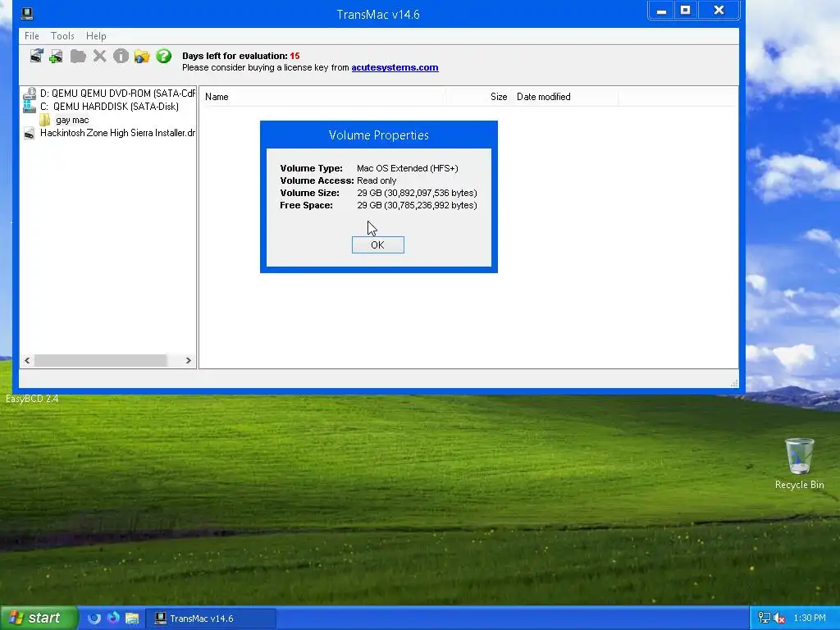Click the green help question mark icon

point(164,56)
